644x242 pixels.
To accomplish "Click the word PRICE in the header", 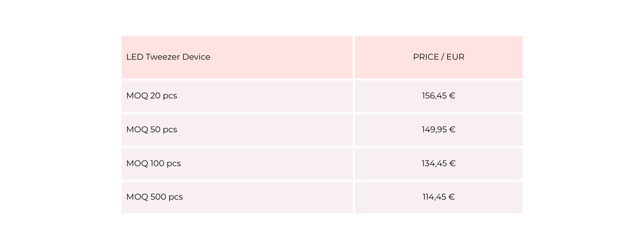I will pyautogui.click(x=426, y=57).
